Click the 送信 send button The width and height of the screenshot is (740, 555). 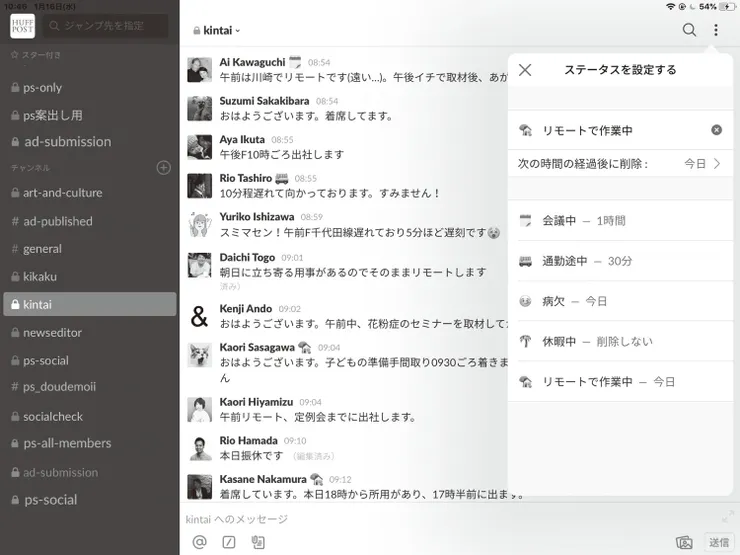(x=719, y=542)
